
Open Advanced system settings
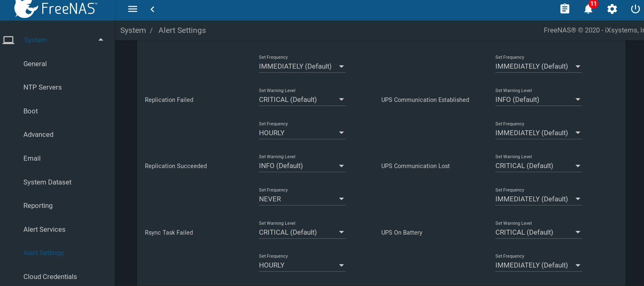(x=39, y=134)
